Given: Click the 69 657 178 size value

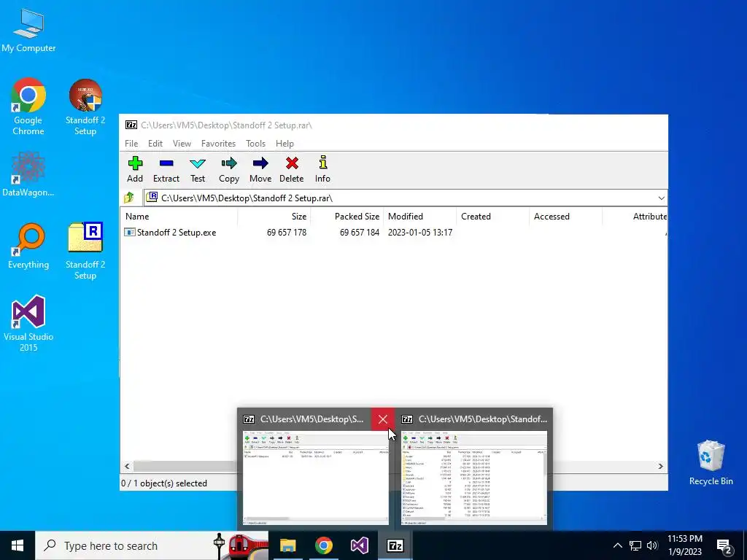Looking at the screenshot, I should [x=287, y=233].
